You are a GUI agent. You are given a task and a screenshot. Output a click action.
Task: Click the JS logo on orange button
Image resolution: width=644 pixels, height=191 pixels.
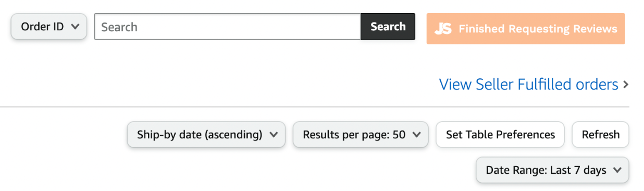point(443,29)
